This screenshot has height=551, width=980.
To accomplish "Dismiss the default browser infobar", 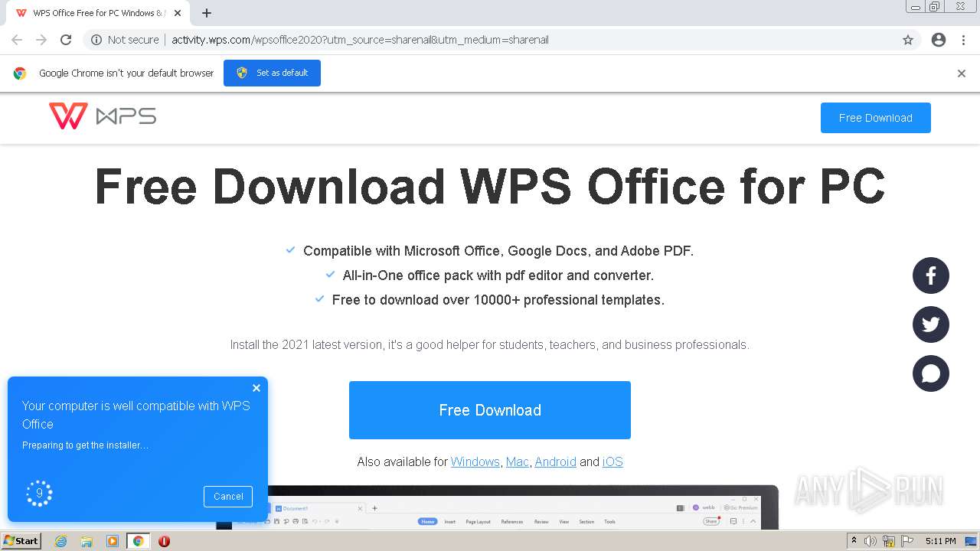I will [x=962, y=73].
